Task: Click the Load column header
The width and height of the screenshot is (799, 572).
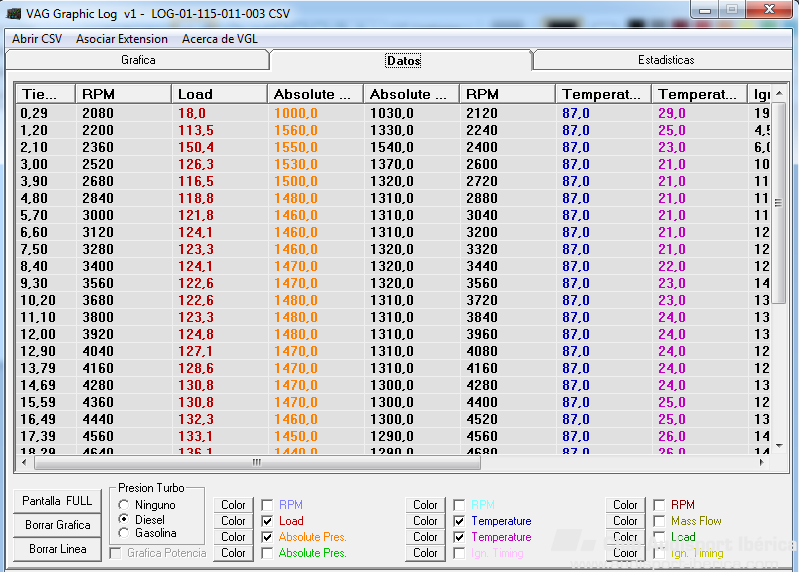Action: (219, 94)
